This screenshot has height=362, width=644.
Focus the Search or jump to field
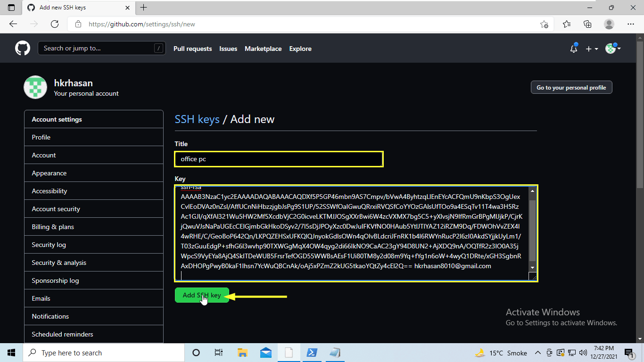coord(102,48)
